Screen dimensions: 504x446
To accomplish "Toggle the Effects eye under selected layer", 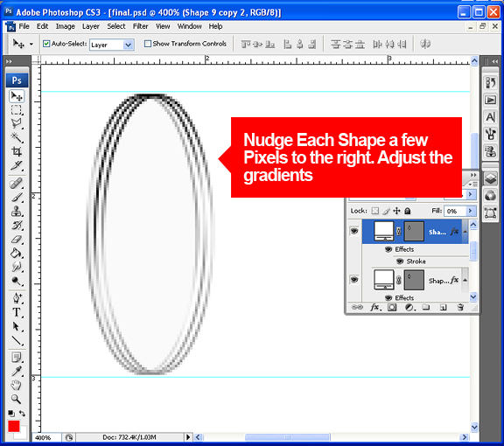I will [x=388, y=249].
